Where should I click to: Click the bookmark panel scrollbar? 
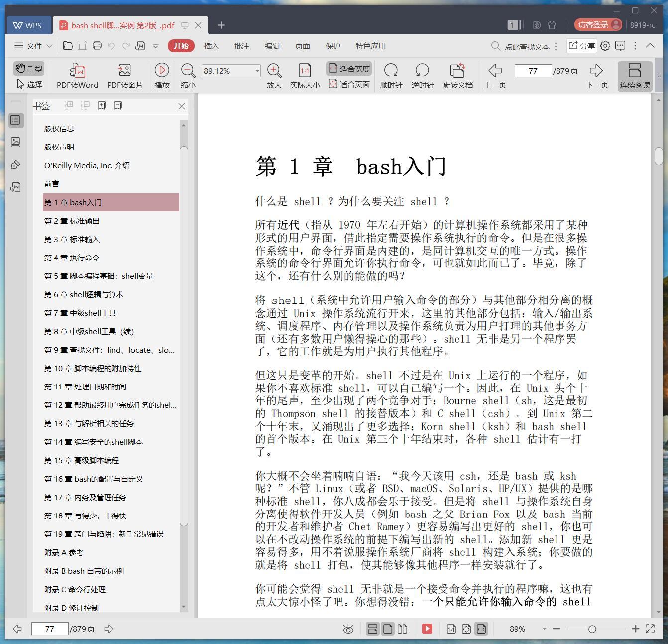coord(184,336)
